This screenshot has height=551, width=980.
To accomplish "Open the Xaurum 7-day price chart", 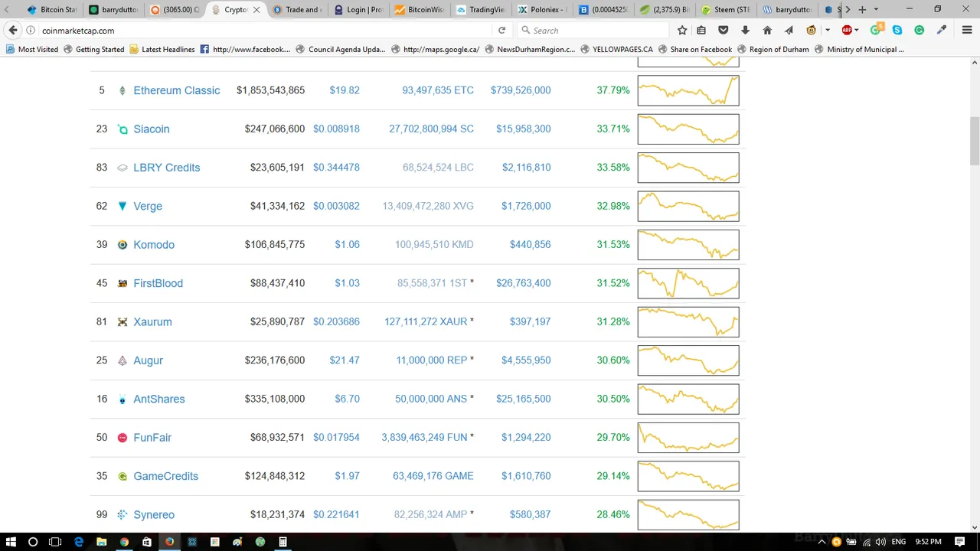I will [x=688, y=322].
